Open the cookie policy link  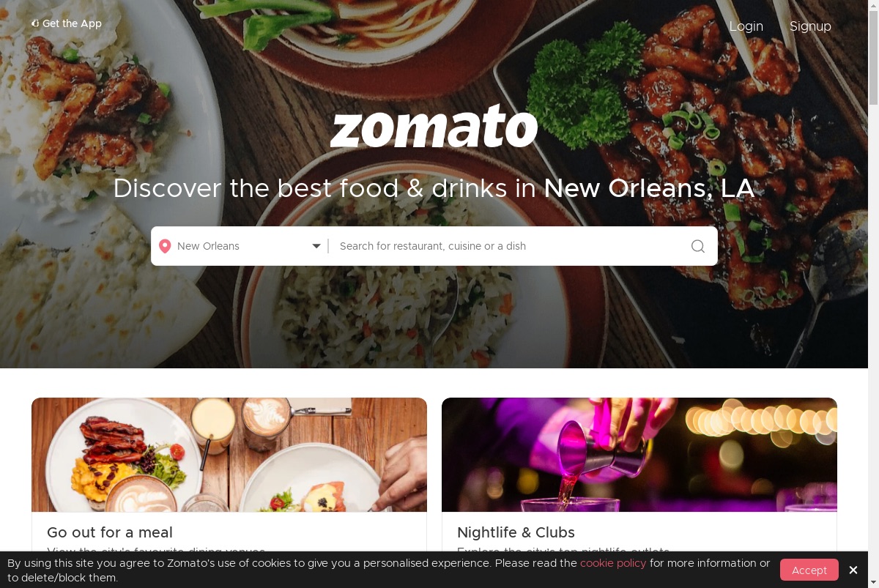[613, 563]
